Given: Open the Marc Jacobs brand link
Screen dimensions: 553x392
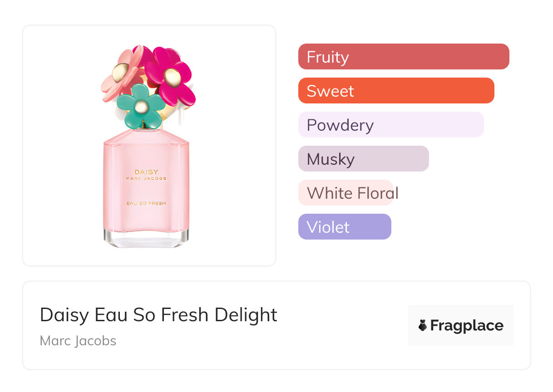Looking at the screenshot, I should click(x=78, y=341).
